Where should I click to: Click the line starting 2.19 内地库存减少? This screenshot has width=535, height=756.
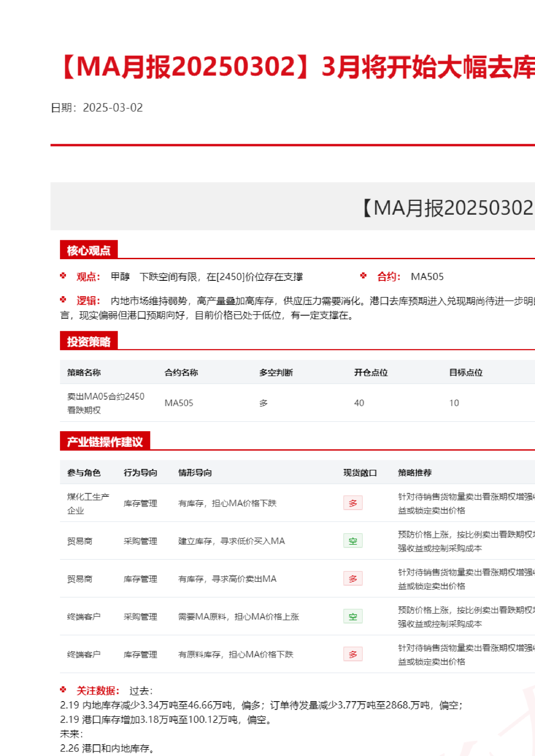point(261,705)
